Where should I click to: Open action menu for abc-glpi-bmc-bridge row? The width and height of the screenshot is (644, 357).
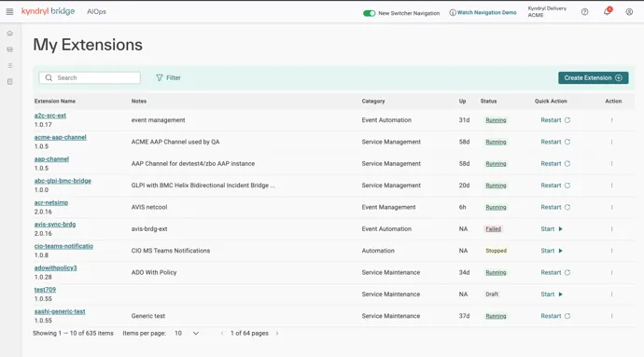(611, 185)
